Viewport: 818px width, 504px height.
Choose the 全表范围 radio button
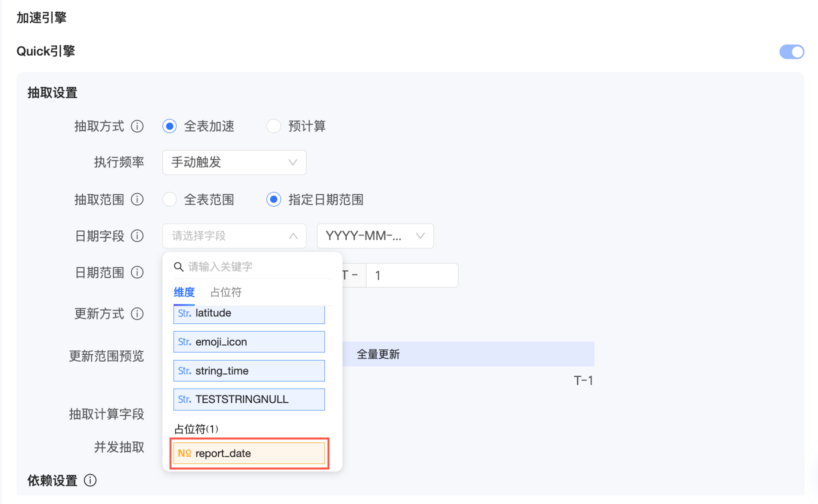point(169,199)
